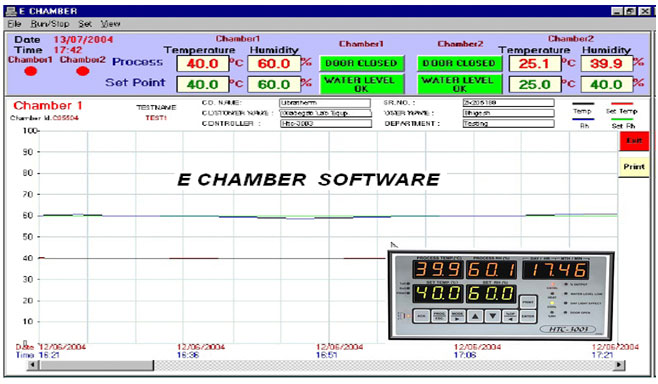
Task: Select Chamber1 process temperature 40.0 field
Action: click(x=202, y=64)
